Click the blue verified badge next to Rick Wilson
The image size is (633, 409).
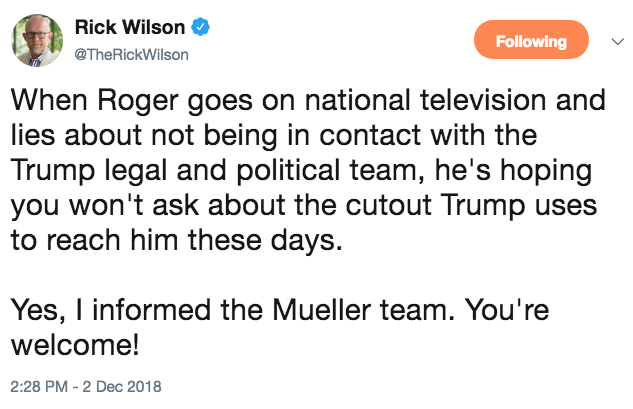point(200,27)
